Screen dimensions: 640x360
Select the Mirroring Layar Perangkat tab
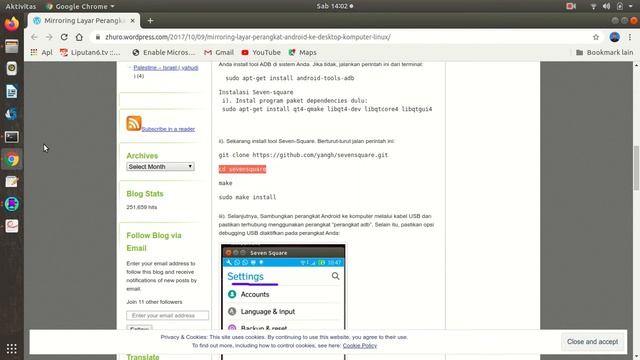(x=84, y=20)
